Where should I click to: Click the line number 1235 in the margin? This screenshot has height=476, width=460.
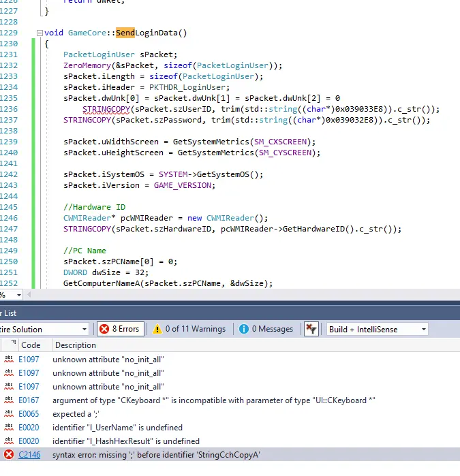[9, 98]
